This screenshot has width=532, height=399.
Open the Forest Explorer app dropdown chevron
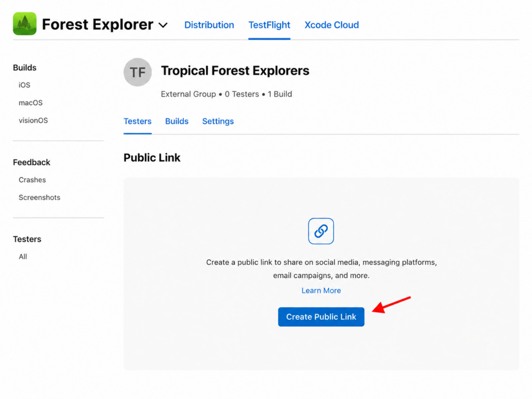point(163,25)
